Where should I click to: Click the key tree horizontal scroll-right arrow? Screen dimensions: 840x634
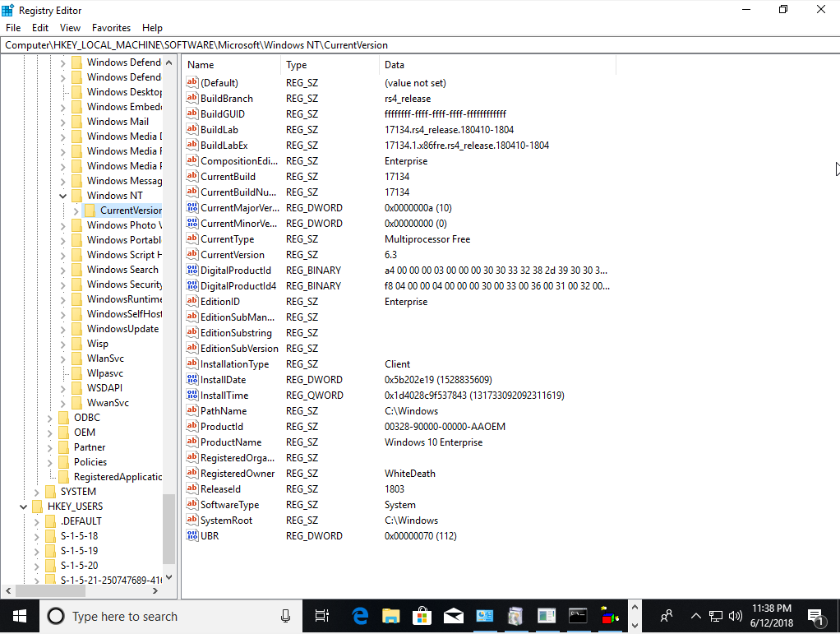coord(155,590)
